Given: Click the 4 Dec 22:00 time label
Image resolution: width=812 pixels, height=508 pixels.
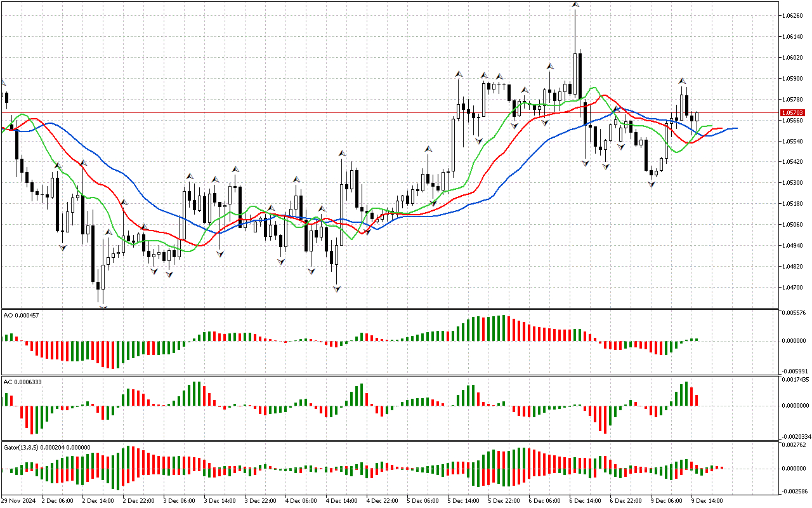Looking at the screenshot, I should coord(383,501).
